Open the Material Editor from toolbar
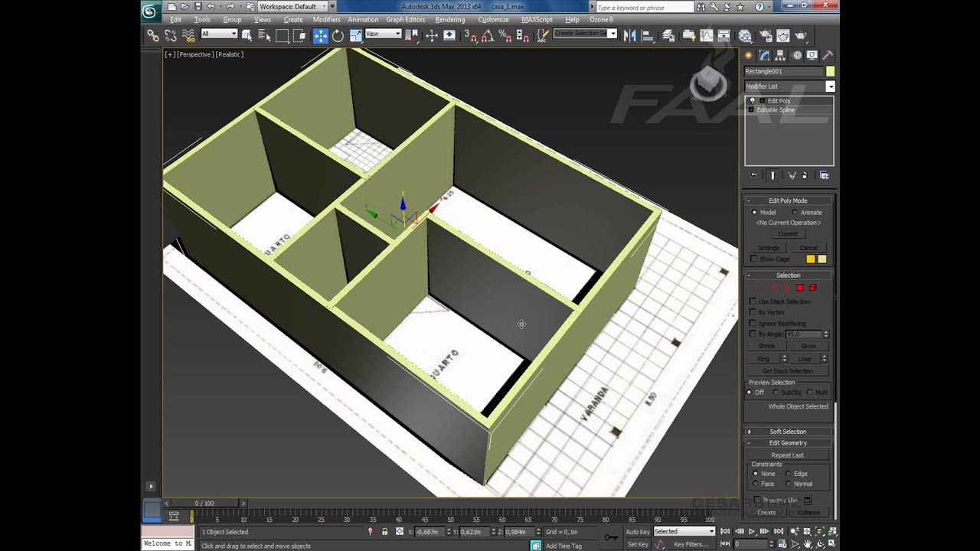The width and height of the screenshot is (980, 551). tap(745, 35)
